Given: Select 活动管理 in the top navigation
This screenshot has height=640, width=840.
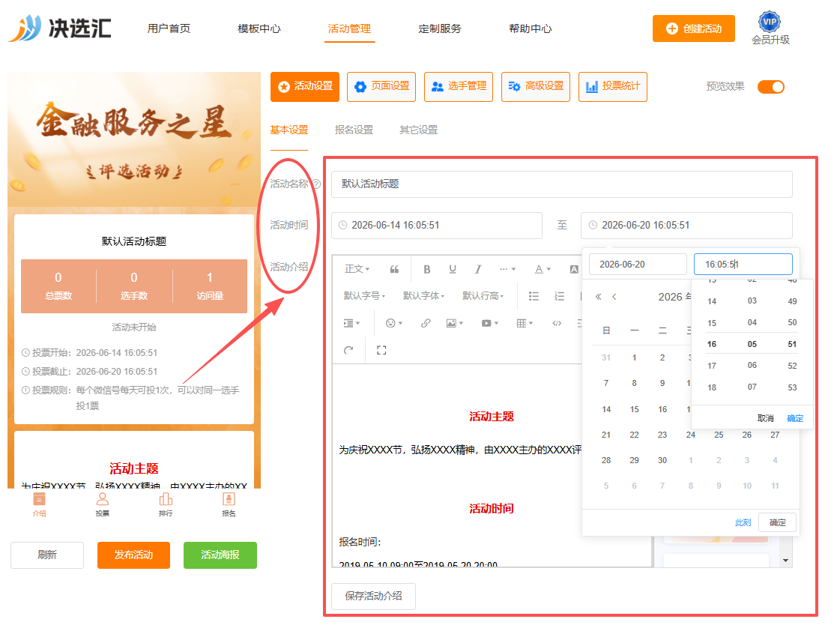Looking at the screenshot, I should [x=349, y=28].
